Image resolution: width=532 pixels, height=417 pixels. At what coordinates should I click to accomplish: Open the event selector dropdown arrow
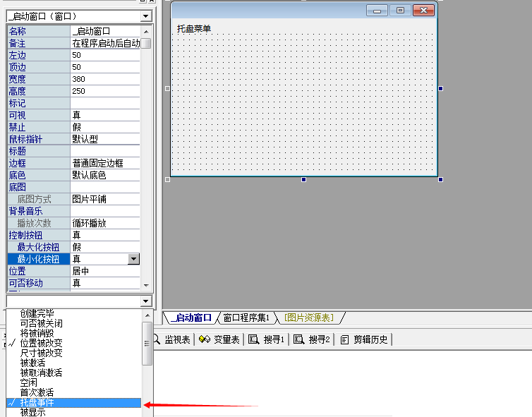(146, 301)
